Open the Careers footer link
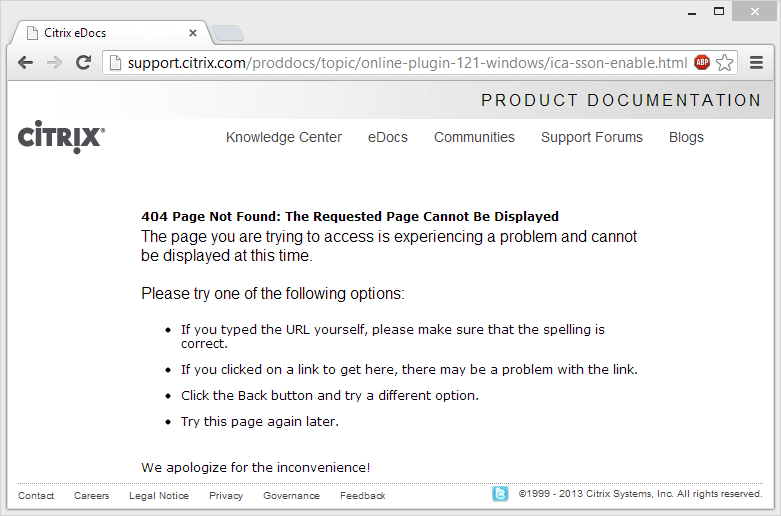The image size is (781, 516). coord(91,496)
